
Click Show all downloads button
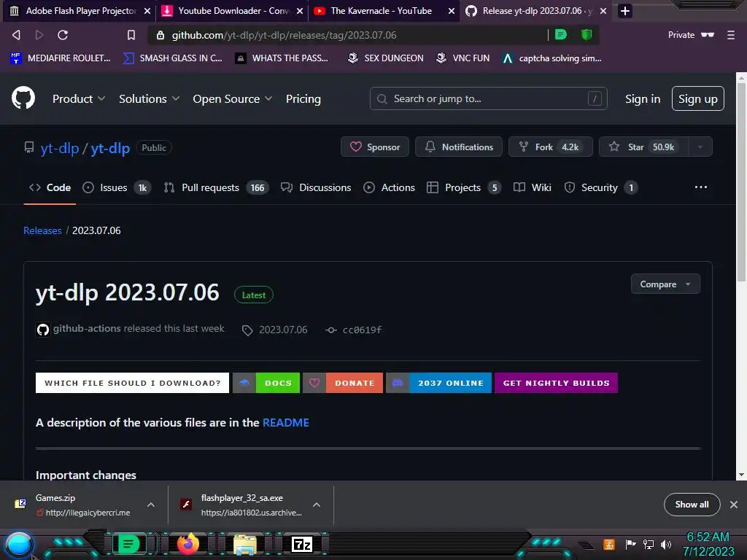coord(692,505)
